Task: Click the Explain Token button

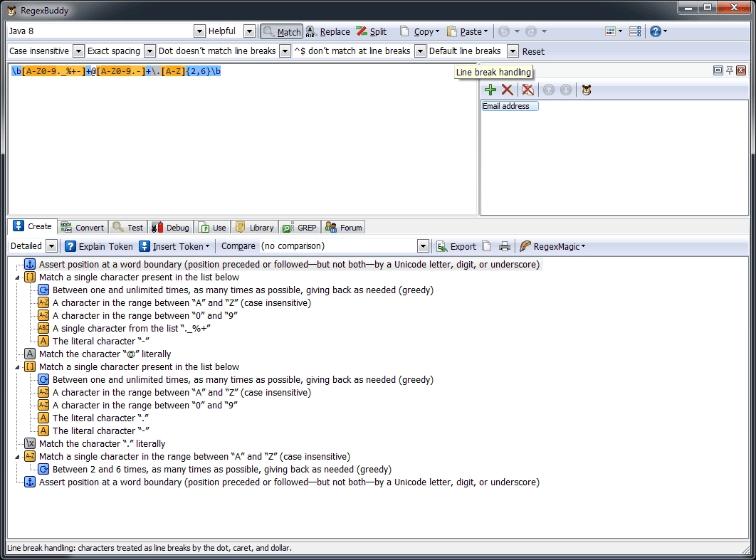Action: point(99,246)
